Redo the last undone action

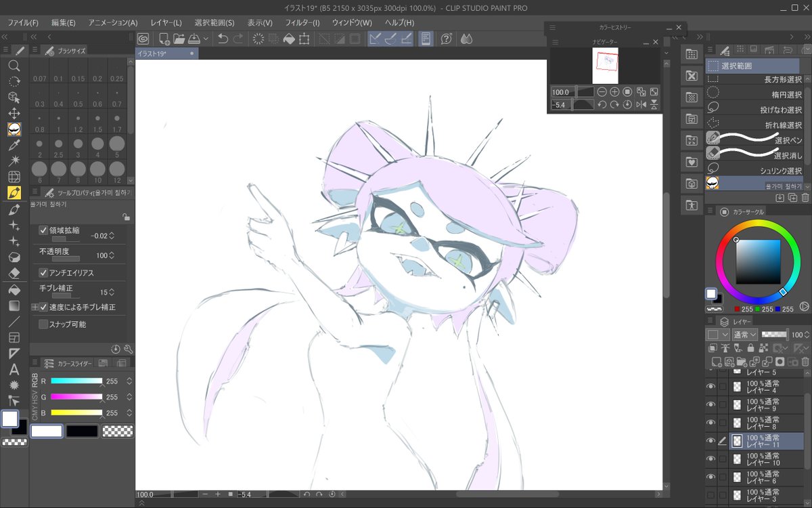pyautogui.click(x=238, y=39)
